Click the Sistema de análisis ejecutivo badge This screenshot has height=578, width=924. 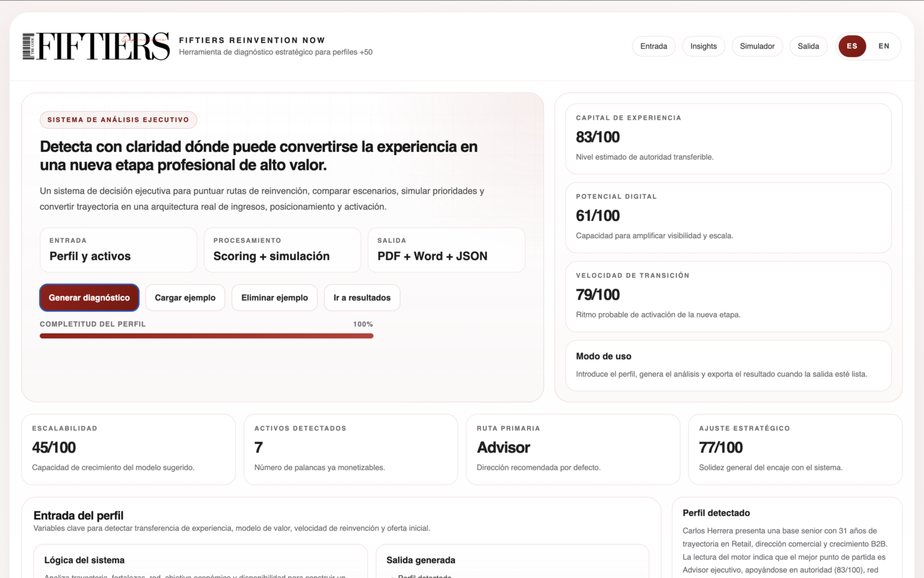pos(118,120)
